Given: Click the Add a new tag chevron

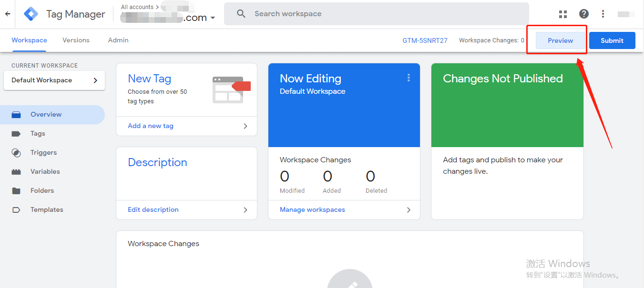Looking at the screenshot, I should [x=245, y=126].
